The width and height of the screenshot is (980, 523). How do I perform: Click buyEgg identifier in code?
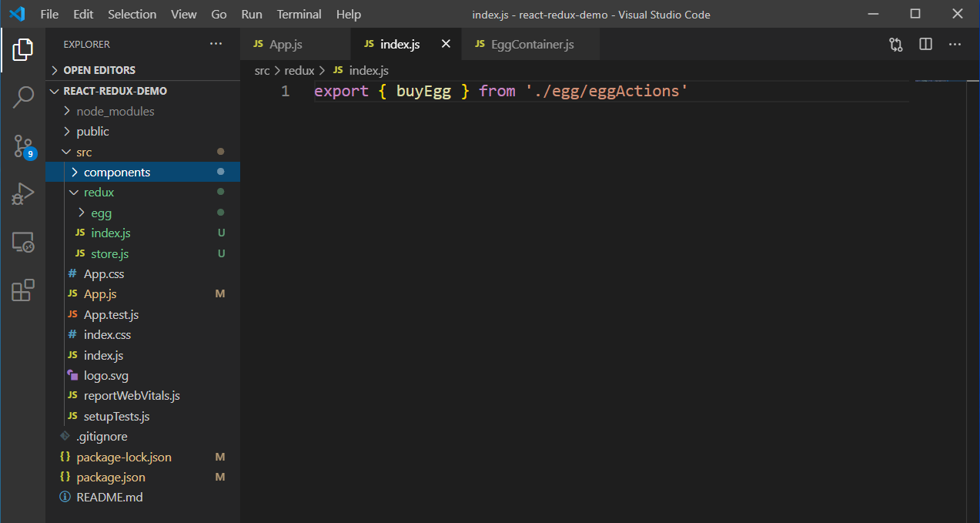pos(423,92)
